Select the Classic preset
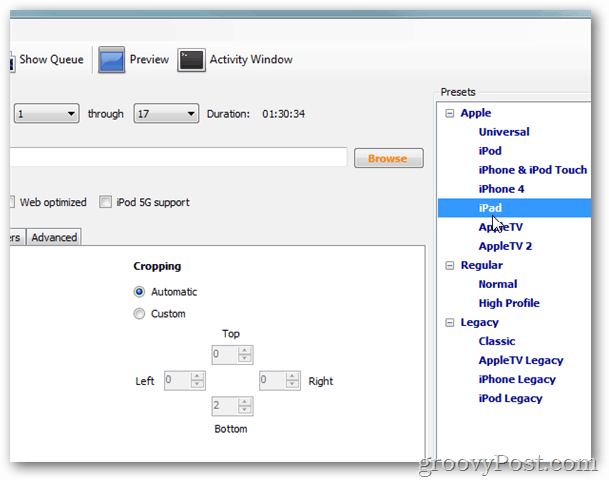This screenshot has height=480, width=609. [497, 341]
